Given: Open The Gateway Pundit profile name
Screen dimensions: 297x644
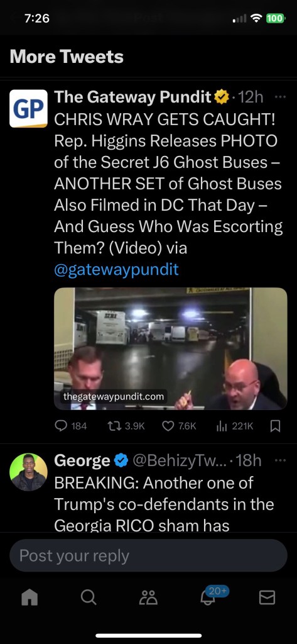Looking at the screenshot, I should (132, 97).
